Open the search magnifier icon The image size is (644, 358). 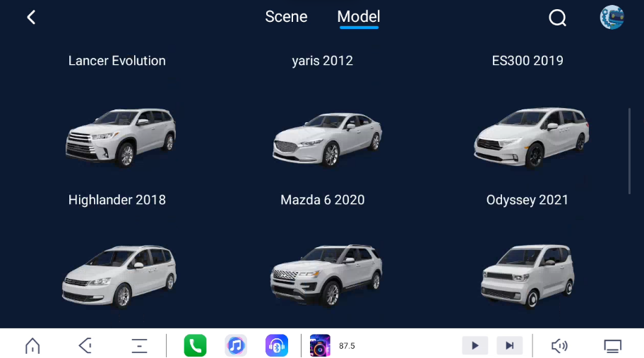(x=557, y=18)
